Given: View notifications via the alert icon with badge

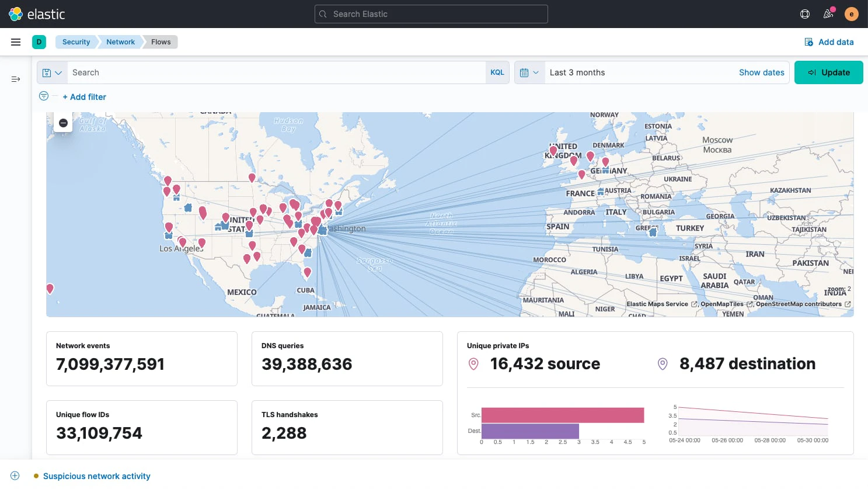Looking at the screenshot, I should [828, 13].
